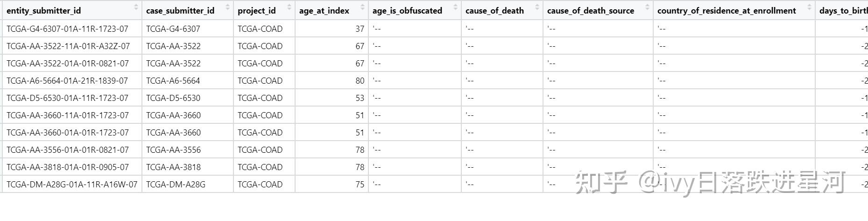Select entity cell TCGA-DM-A28G-01A-11R-A16W-07
Screen dimensions: 868x221
coord(72,185)
